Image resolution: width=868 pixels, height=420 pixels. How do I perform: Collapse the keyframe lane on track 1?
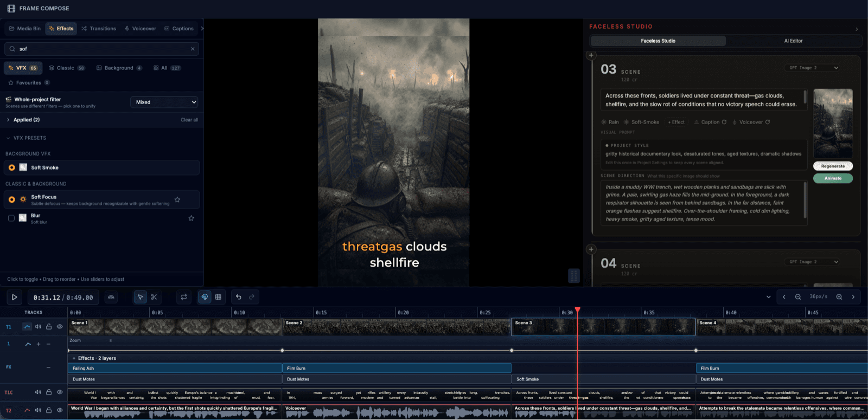coord(28,344)
